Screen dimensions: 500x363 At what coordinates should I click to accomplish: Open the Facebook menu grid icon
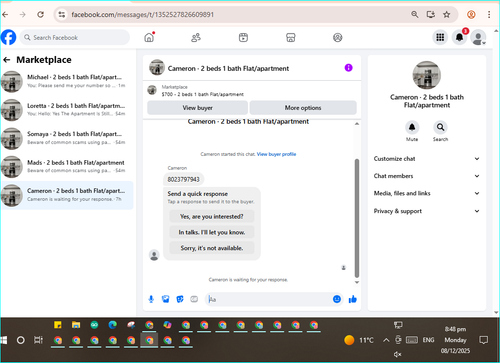(440, 37)
